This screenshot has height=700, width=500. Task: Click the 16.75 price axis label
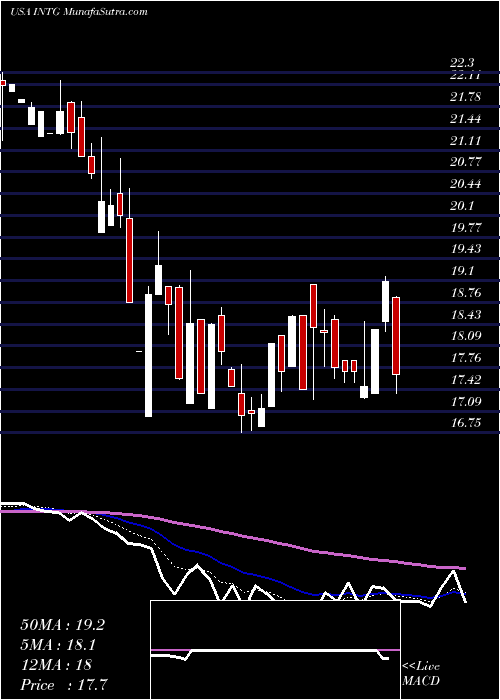point(466,422)
